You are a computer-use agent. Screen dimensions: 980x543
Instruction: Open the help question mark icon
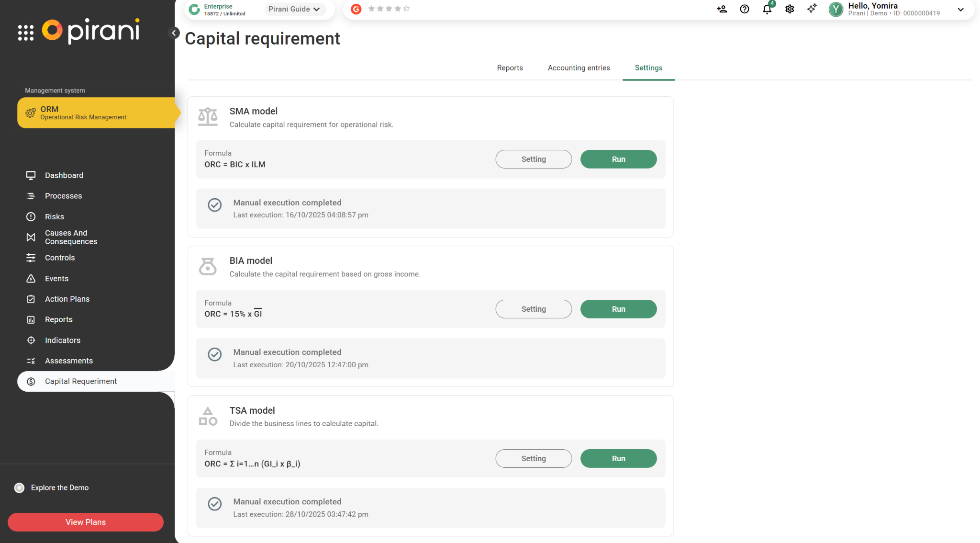[745, 9]
